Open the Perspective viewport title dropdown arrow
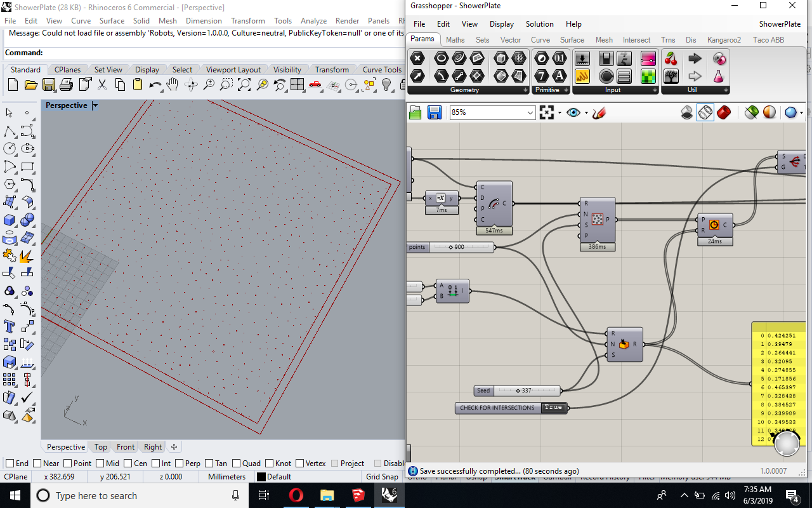The width and height of the screenshot is (812, 508). pos(95,105)
